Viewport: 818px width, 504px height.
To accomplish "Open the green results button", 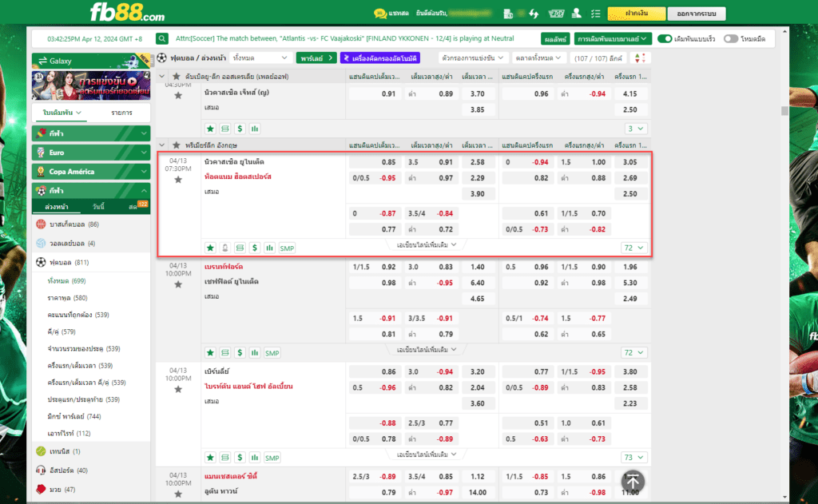I will click(555, 38).
